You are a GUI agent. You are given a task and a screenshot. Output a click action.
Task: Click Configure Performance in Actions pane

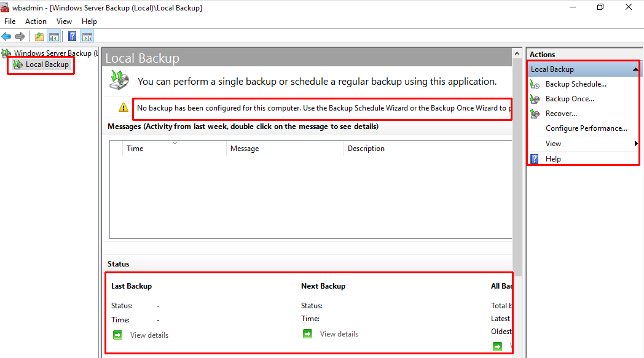click(586, 128)
